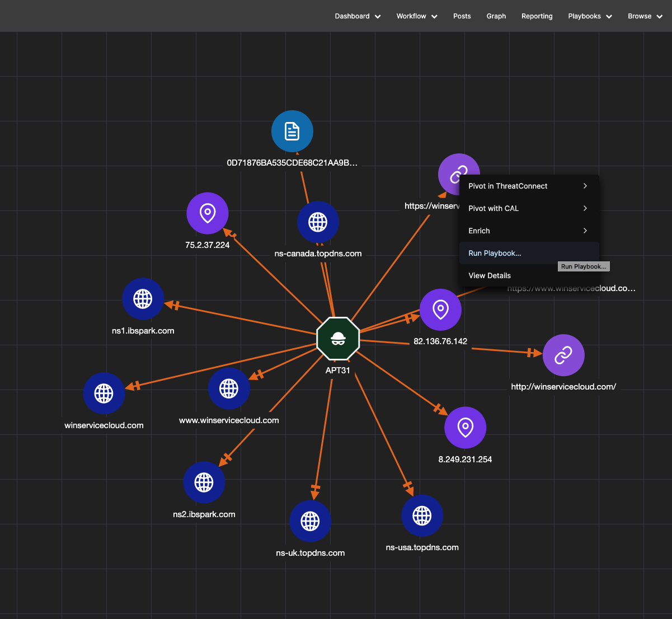The width and height of the screenshot is (672, 619).
Task: Select the APT31 adversary node icon
Action: pos(338,339)
